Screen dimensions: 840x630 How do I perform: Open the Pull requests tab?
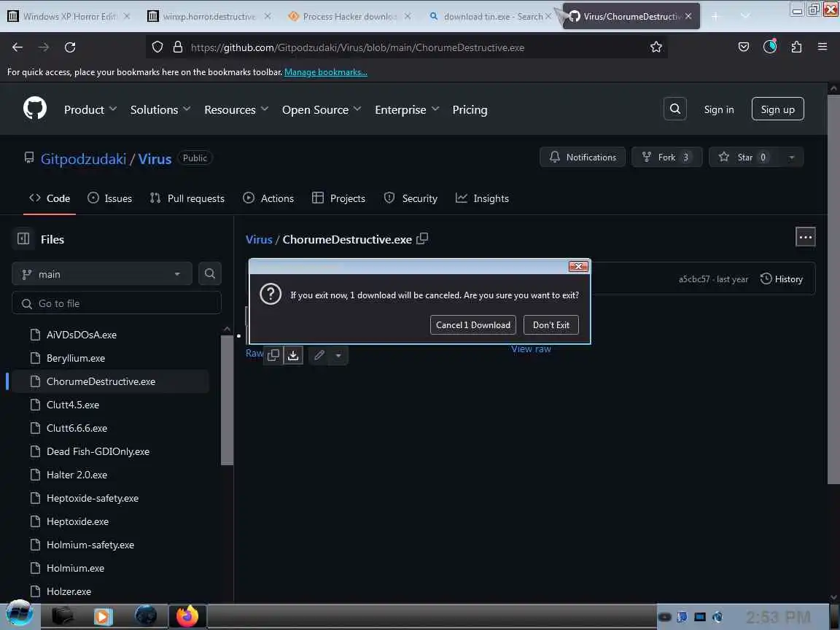(x=187, y=198)
